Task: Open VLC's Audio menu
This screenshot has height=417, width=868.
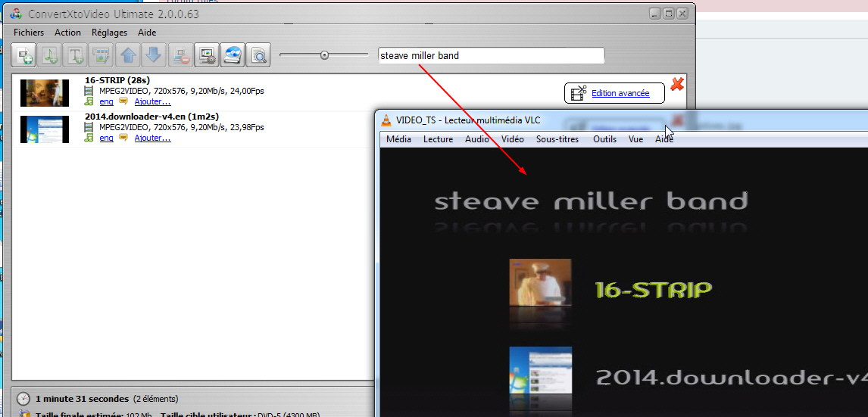Action: click(476, 139)
